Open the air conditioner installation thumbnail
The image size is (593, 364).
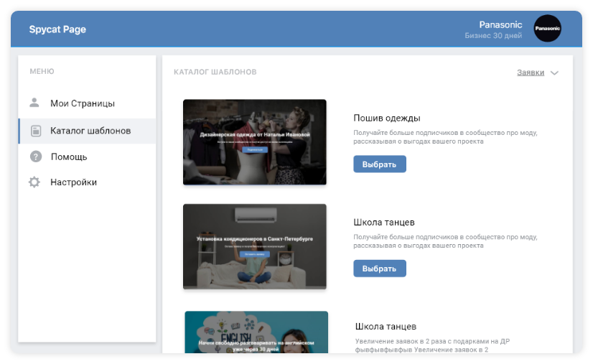pyautogui.click(x=255, y=246)
